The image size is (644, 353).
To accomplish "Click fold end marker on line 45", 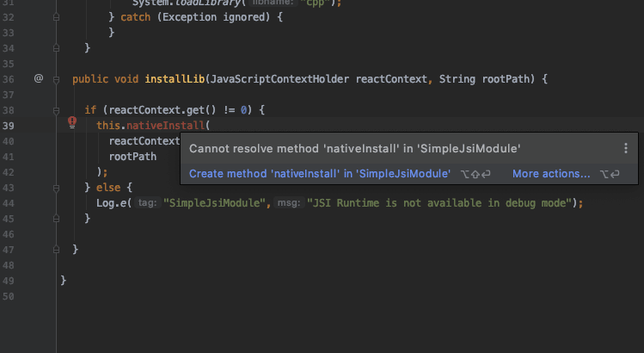I will [x=56, y=219].
